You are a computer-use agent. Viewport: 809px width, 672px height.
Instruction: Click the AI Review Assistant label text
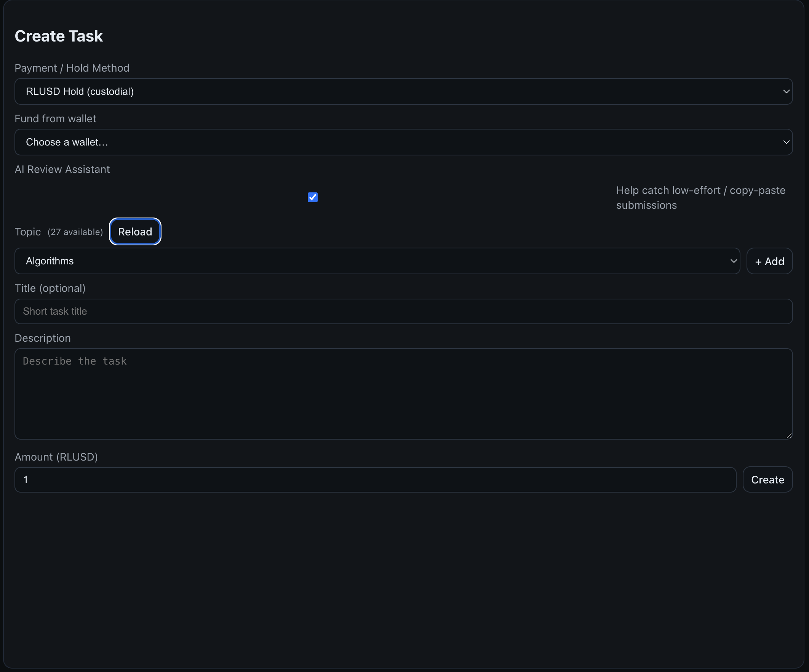tap(62, 169)
